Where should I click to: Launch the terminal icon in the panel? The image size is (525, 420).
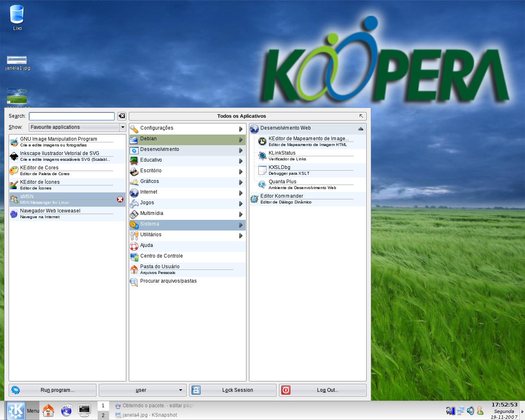click(84, 410)
